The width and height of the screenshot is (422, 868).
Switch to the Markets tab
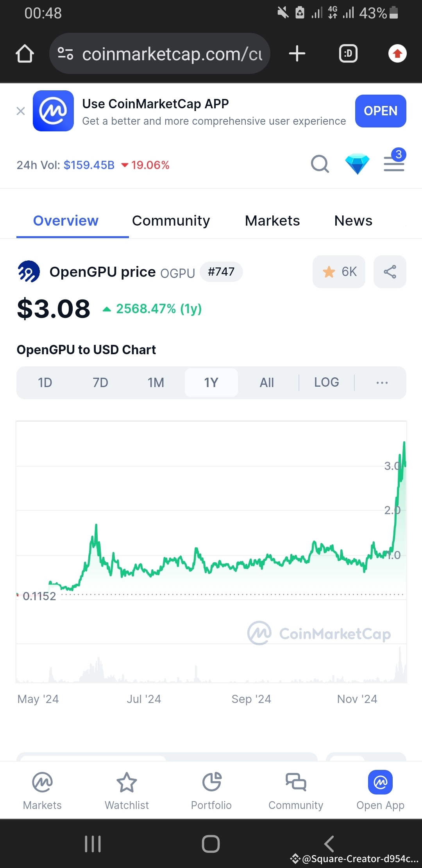pyautogui.click(x=272, y=221)
